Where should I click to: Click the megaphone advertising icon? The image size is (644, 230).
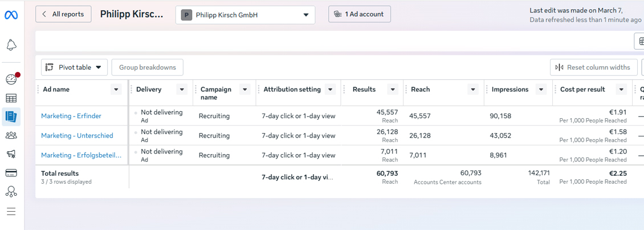coord(11,154)
